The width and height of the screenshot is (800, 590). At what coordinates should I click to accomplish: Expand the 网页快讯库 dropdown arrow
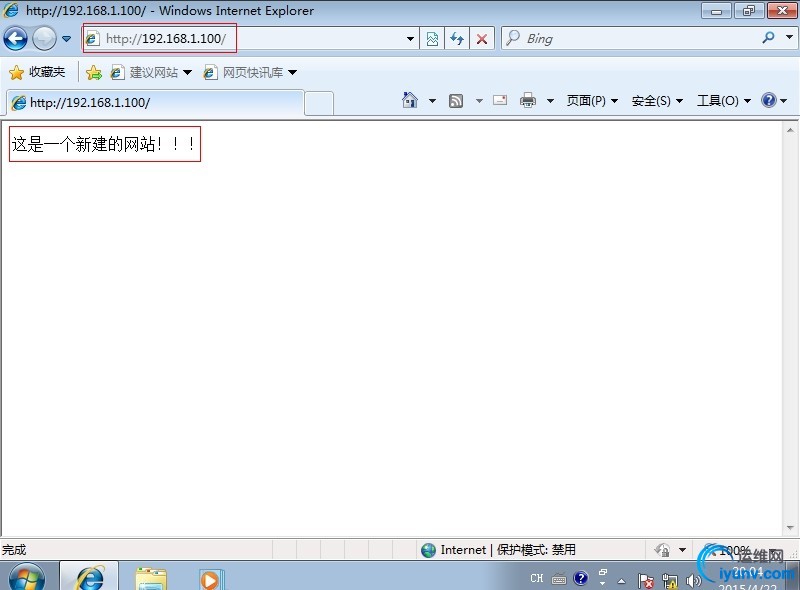pos(292,72)
